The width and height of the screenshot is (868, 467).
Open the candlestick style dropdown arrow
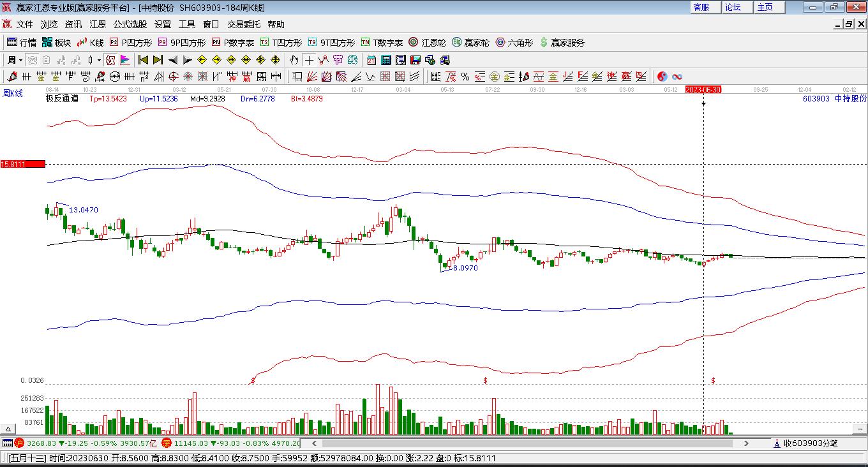[x=99, y=60]
